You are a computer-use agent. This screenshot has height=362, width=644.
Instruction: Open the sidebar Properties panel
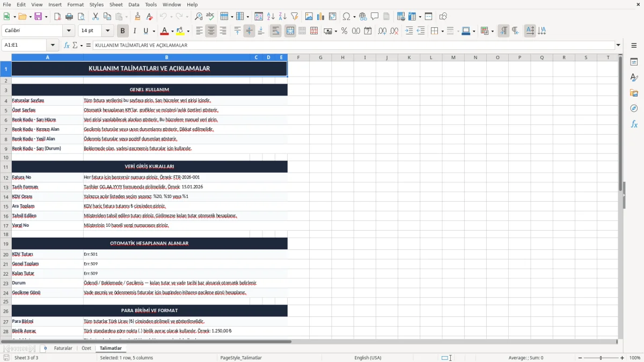(x=634, y=62)
